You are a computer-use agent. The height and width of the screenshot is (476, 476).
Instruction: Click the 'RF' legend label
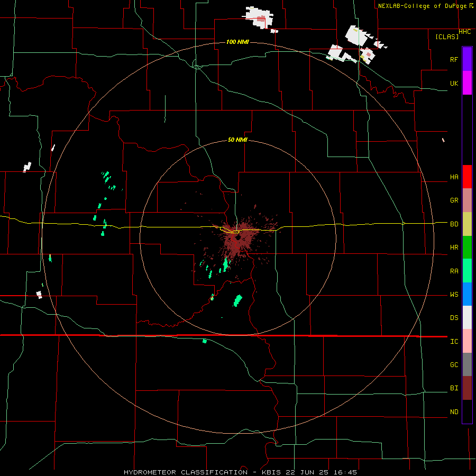click(454, 59)
